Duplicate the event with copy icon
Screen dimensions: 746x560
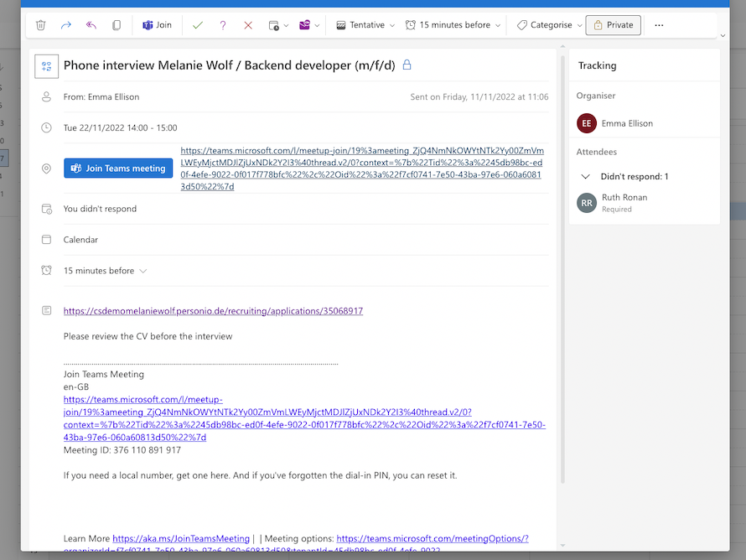pos(116,25)
